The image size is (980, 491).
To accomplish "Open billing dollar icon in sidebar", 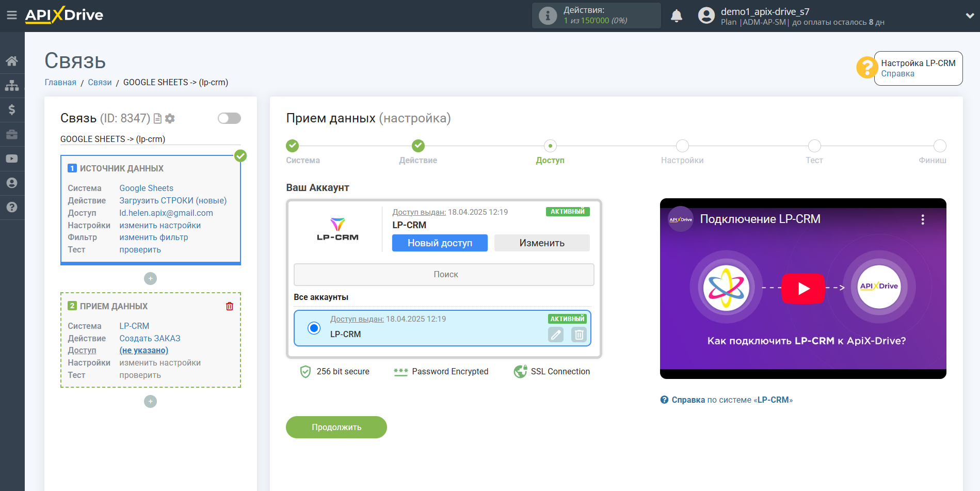I will tap(12, 110).
